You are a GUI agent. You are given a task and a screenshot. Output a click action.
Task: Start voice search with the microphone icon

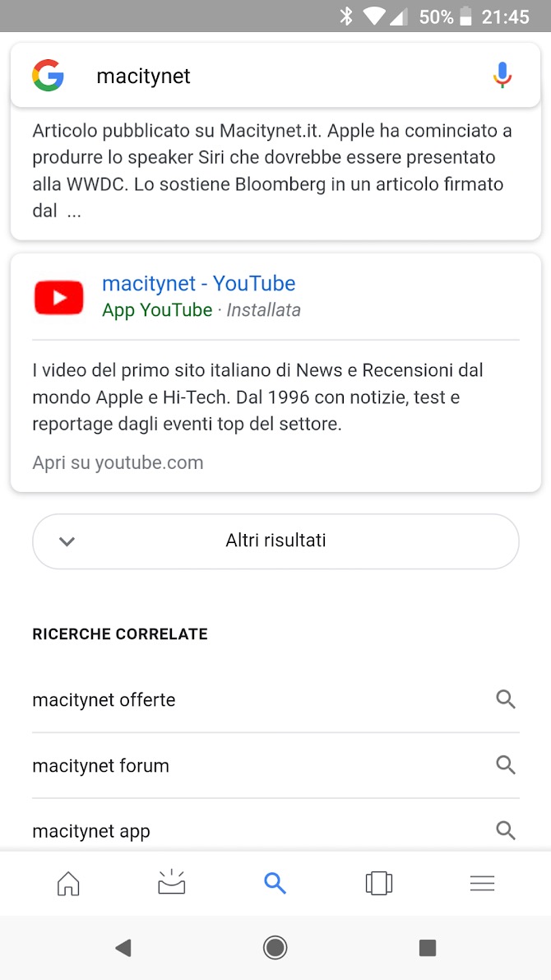pos(502,76)
